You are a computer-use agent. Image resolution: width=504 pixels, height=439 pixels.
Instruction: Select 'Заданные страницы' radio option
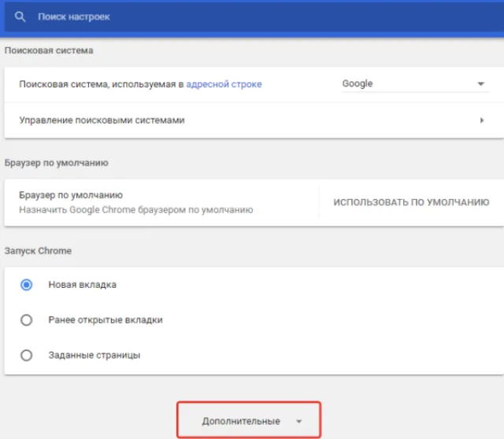(26, 355)
